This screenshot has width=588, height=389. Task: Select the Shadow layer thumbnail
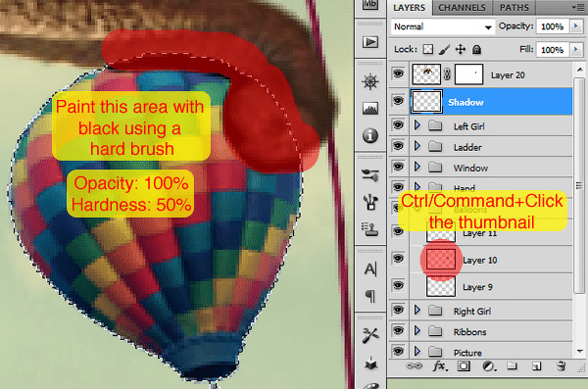[x=426, y=102]
